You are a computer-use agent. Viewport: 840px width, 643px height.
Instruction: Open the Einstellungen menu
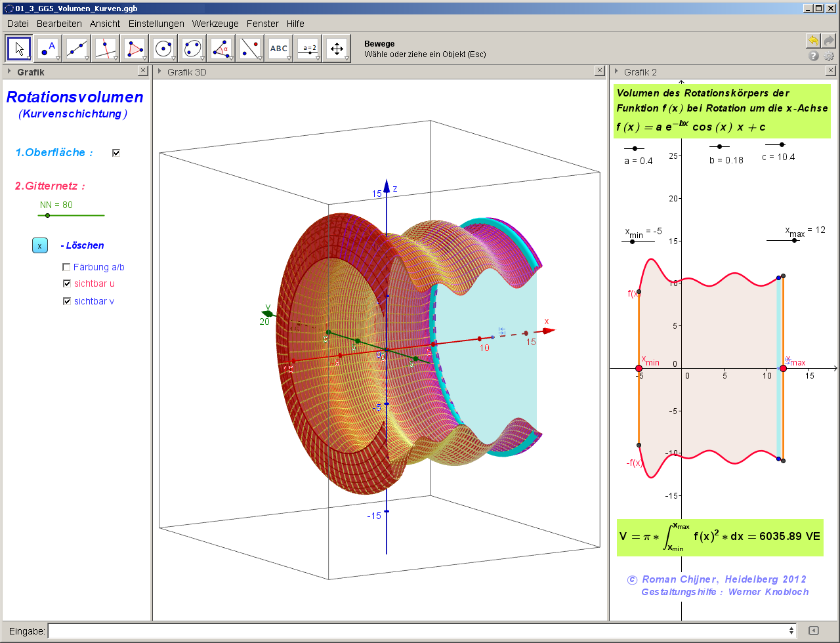pos(156,23)
